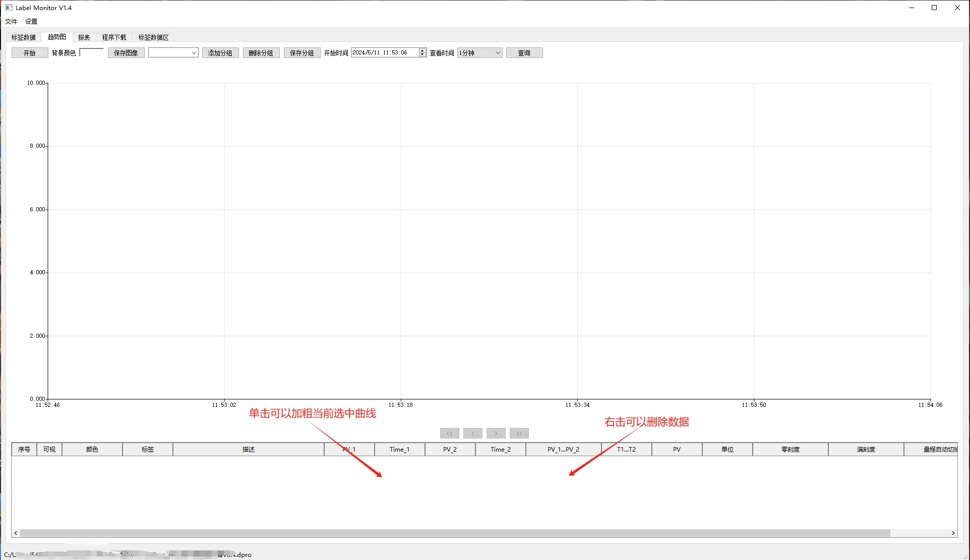970x560 pixels.
Task: Open the 文件 menu
Action: point(11,22)
